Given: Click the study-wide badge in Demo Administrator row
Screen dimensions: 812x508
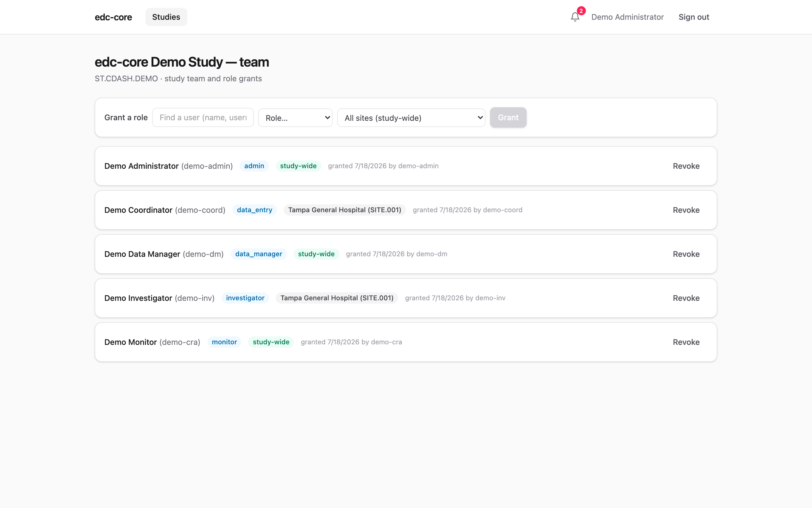Looking at the screenshot, I should tap(298, 166).
